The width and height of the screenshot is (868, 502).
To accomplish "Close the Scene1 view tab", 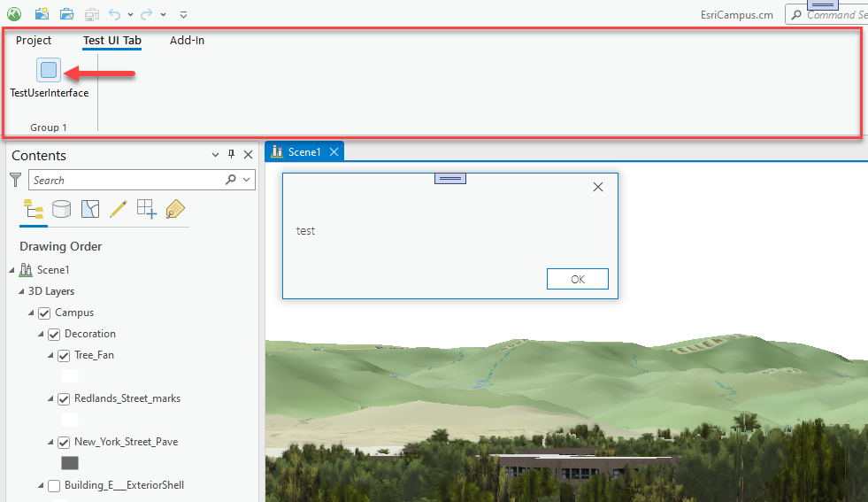I will pyautogui.click(x=334, y=151).
